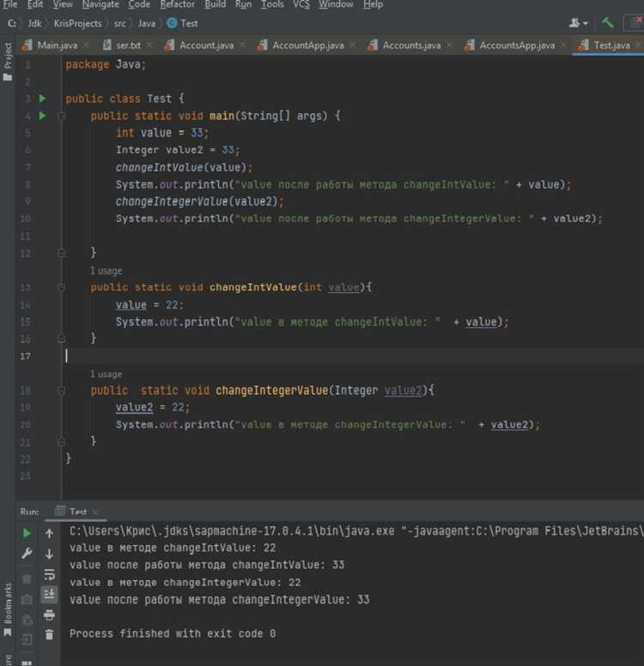The image size is (644, 666).
Task: Click KrisProjects in the navigation breadcrumb
Action: [x=78, y=23]
